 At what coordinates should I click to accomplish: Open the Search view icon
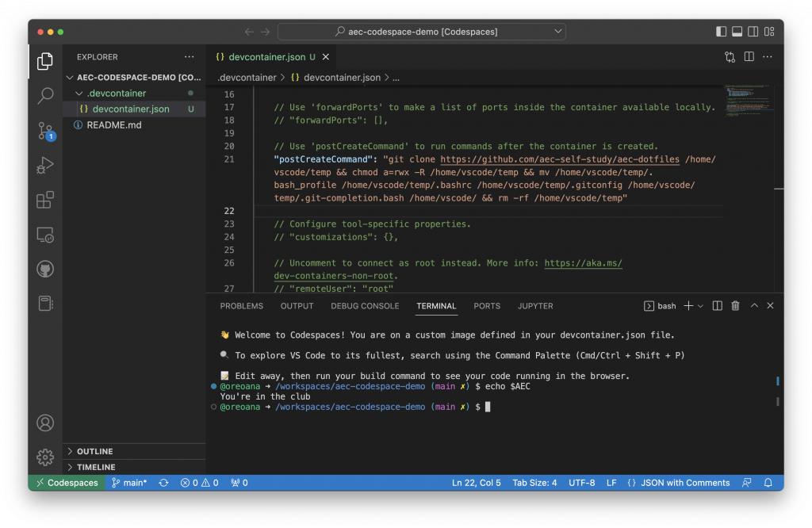(45, 95)
